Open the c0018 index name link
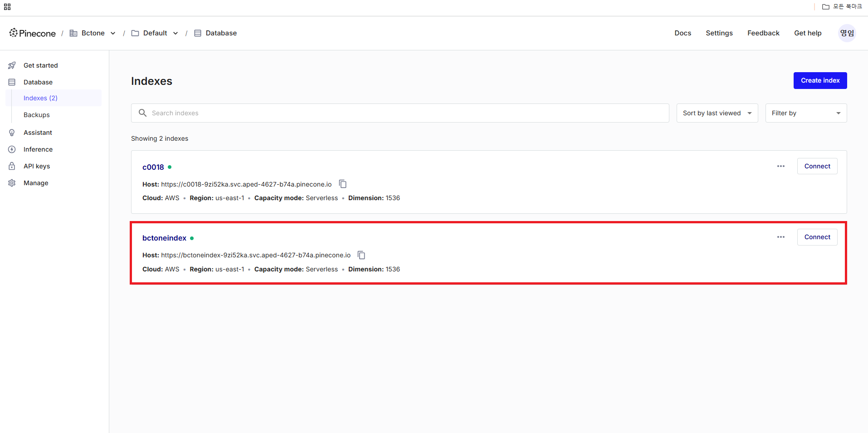The image size is (868, 433). click(x=153, y=167)
